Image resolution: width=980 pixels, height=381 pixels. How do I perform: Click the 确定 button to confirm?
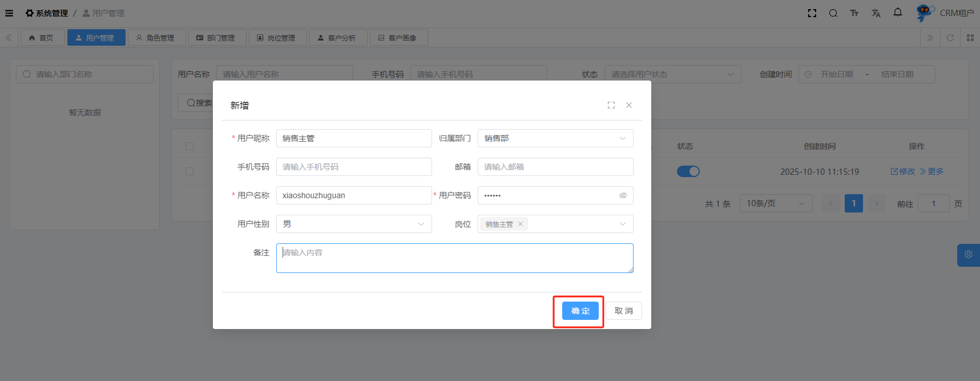(x=580, y=311)
